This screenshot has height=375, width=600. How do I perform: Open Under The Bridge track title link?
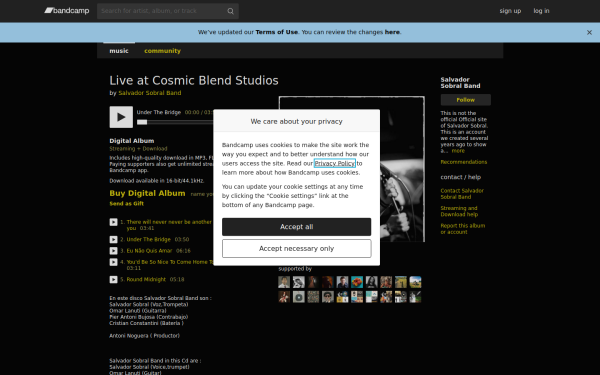pyautogui.click(x=148, y=240)
